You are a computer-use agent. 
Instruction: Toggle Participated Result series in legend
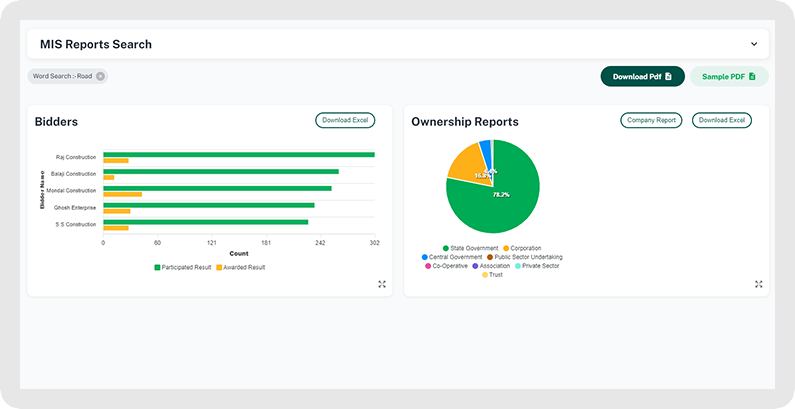[182, 267]
